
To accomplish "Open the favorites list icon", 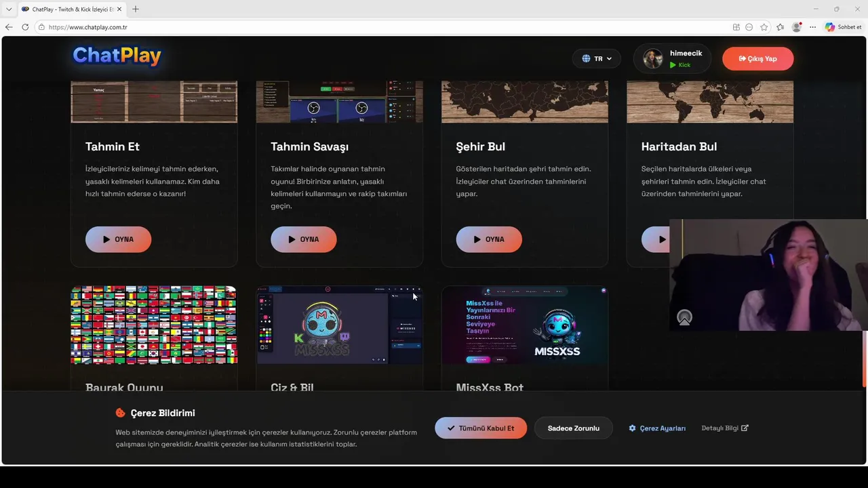I will (x=781, y=27).
